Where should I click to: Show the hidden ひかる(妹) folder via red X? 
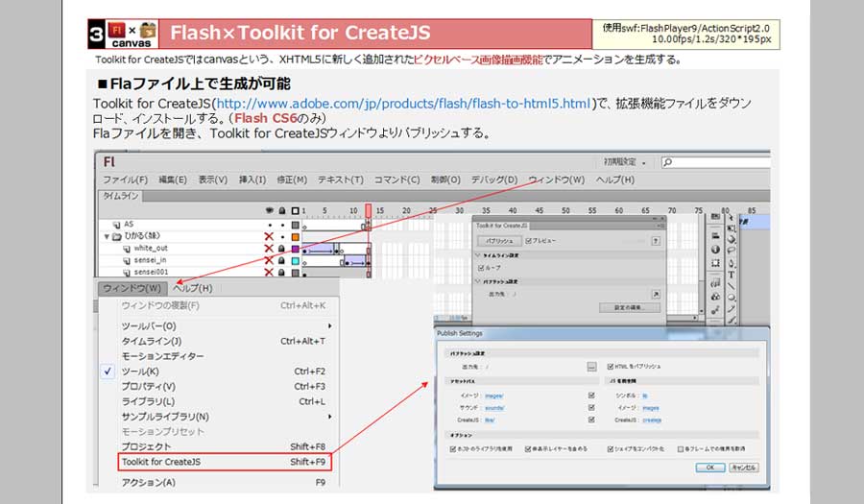click(x=269, y=236)
